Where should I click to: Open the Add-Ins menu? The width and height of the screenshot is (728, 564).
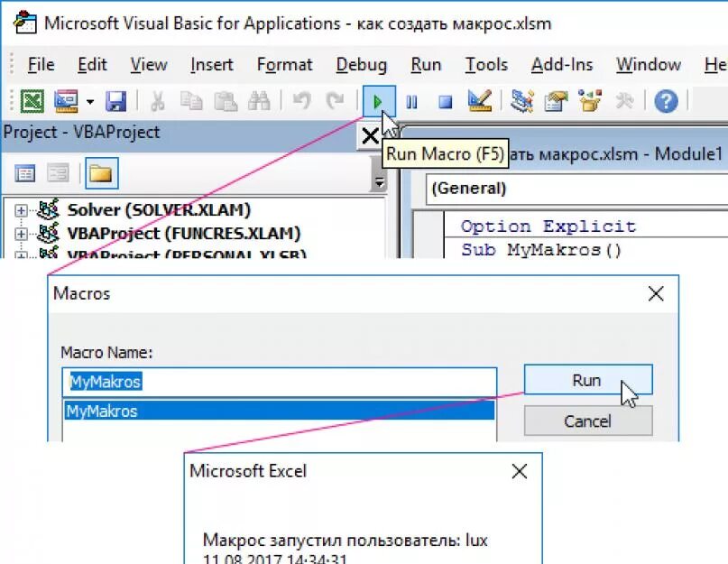pos(562,65)
